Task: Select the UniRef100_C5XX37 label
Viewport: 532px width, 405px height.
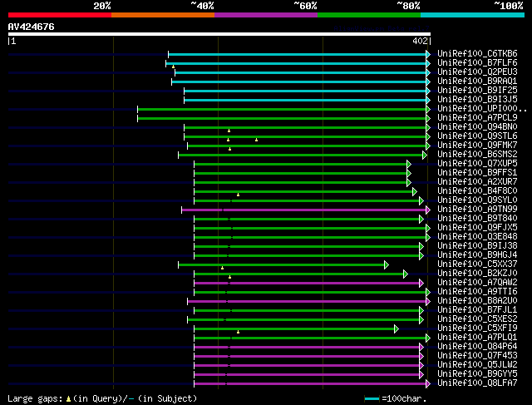Action: pos(477,264)
